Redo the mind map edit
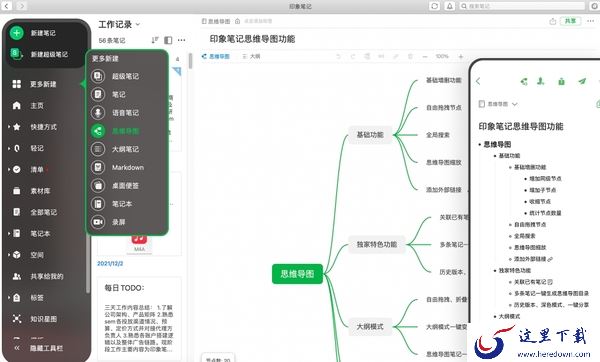 (x=352, y=56)
